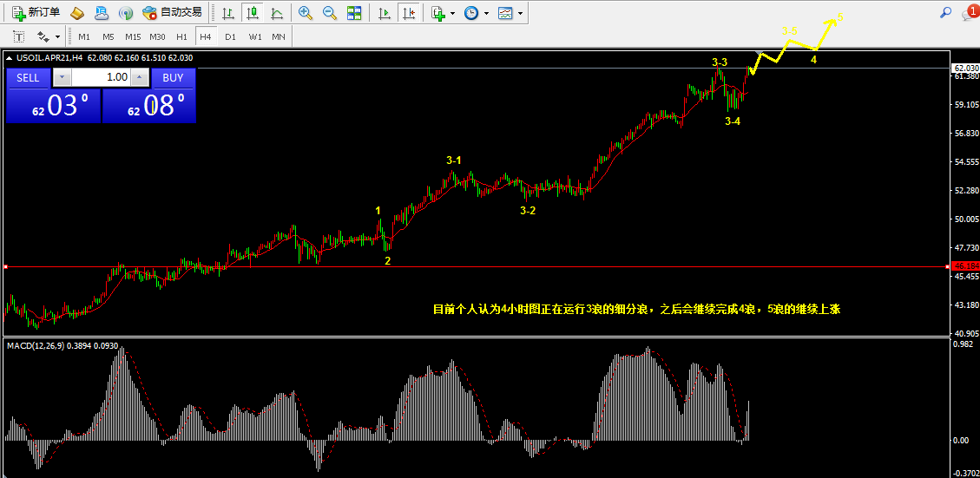Toggle chart auto scroll
980x478 pixels.
(x=385, y=12)
